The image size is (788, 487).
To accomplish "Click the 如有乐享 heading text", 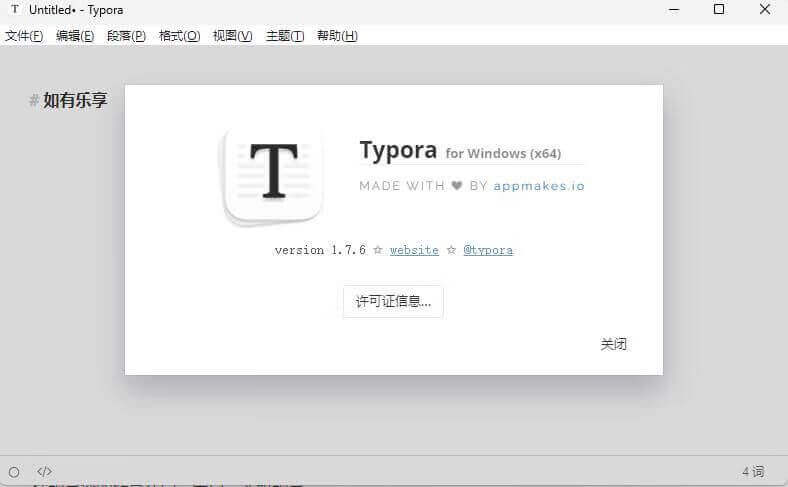I will tap(75, 100).
